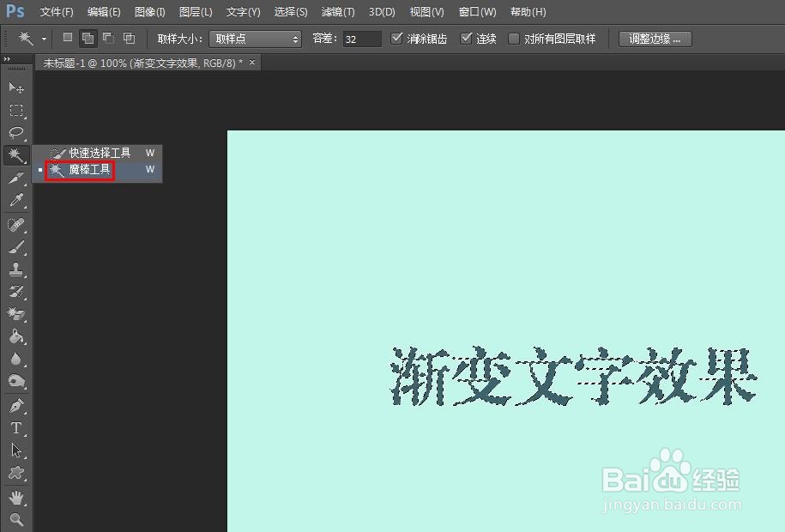Image resolution: width=785 pixels, height=532 pixels.
Task: Click the Photoshop Ps logo
Action: (x=15, y=11)
